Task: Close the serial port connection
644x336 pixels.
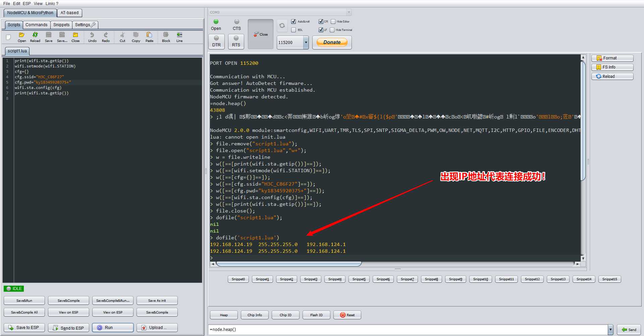Action: click(261, 34)
